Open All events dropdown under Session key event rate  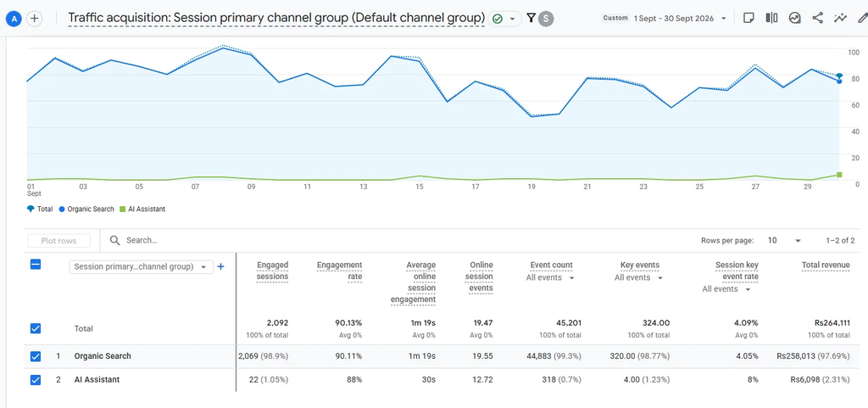tap(726, 289)
